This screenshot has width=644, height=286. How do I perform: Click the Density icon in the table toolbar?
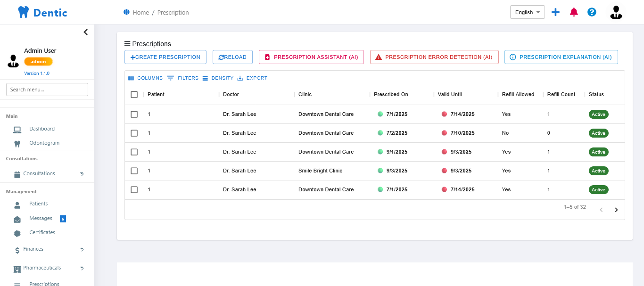tap(205, 78)
